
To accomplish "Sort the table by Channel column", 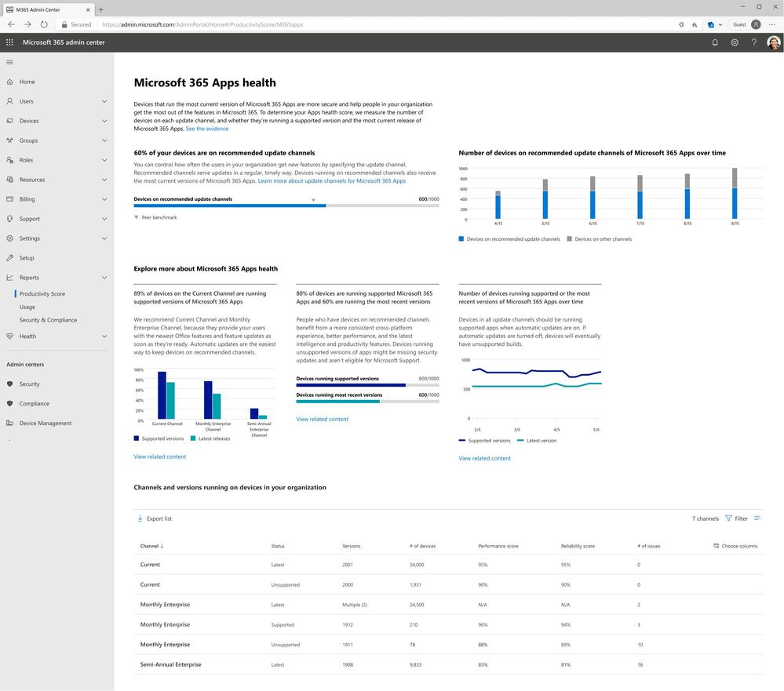I will (151, 546).
